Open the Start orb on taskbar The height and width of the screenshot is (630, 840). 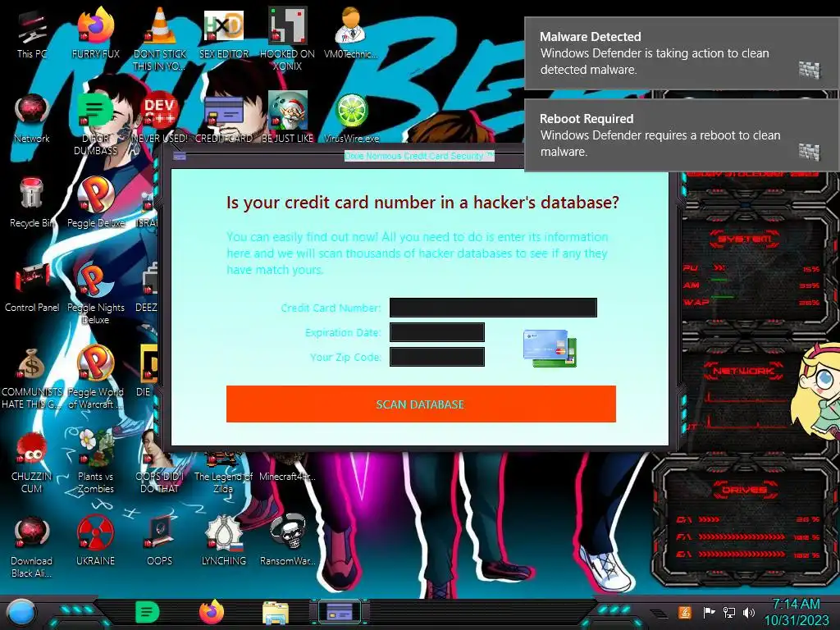coord(21,612)
